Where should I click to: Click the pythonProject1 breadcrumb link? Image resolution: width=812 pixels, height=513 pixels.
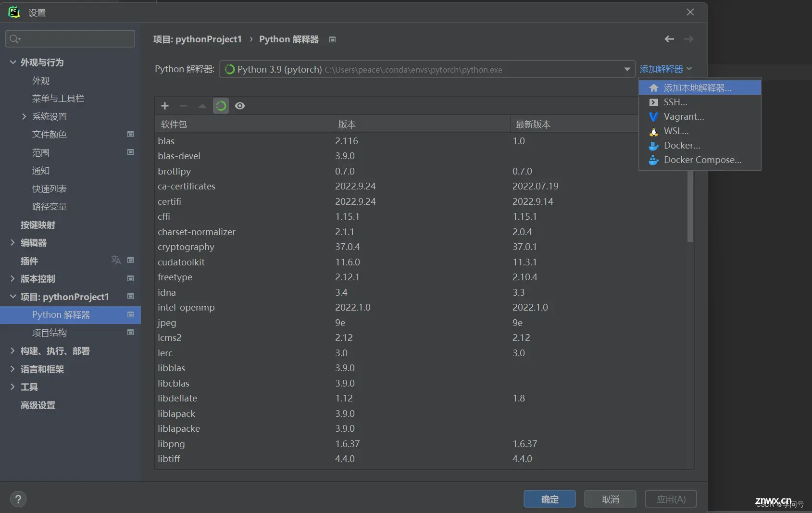(x=197, y=39)
